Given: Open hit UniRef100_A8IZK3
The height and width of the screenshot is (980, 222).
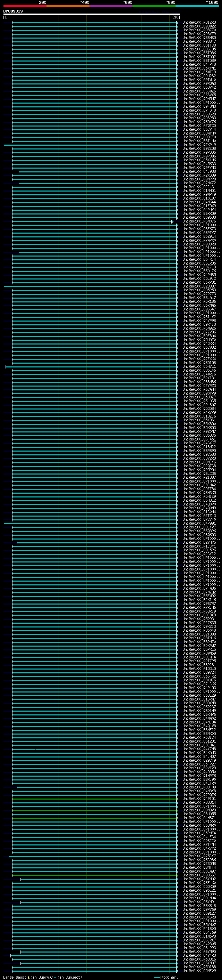Looking at the screenshot, I should [x=199, y=23].
